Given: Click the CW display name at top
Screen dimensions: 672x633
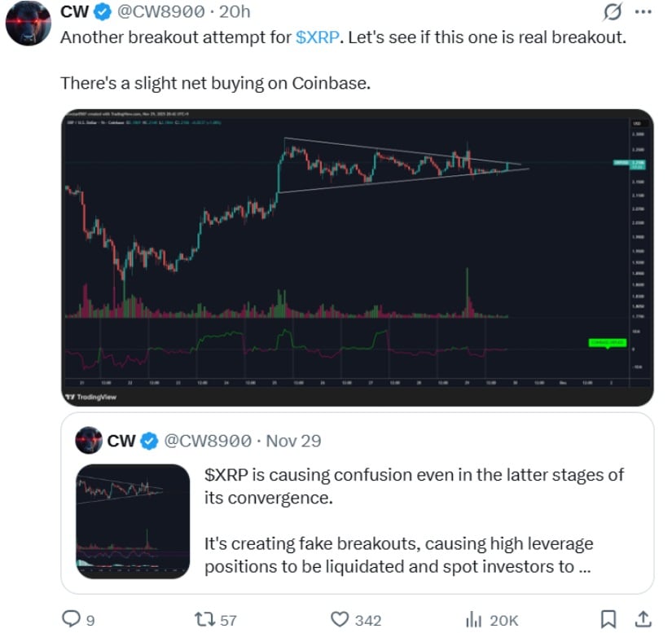Looking at the screenshot, I should tap(75, 11).
